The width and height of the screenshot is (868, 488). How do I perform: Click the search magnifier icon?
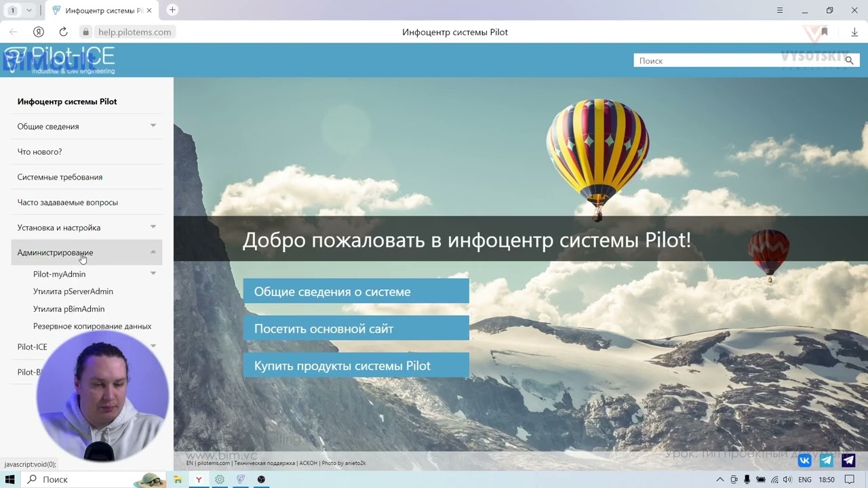click(849, 60)
